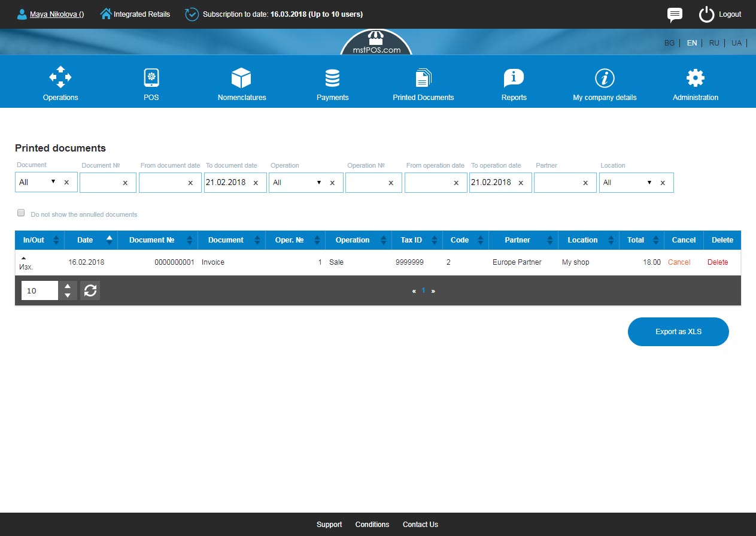The height and width of the screenshot is (536, 756).
Task: Expand the Document type dropdown
Action: pyautogui.click(x=37, y=182)
